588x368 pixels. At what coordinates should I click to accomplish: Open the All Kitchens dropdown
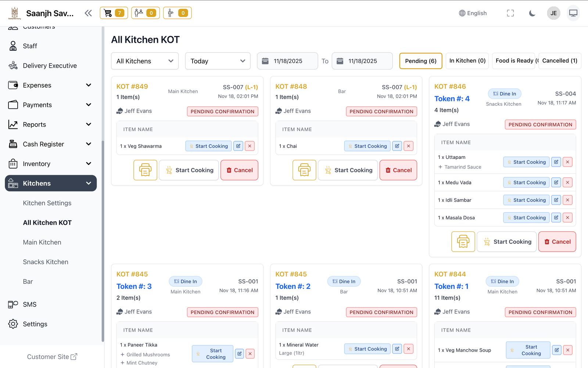click(x=145, y=61)
